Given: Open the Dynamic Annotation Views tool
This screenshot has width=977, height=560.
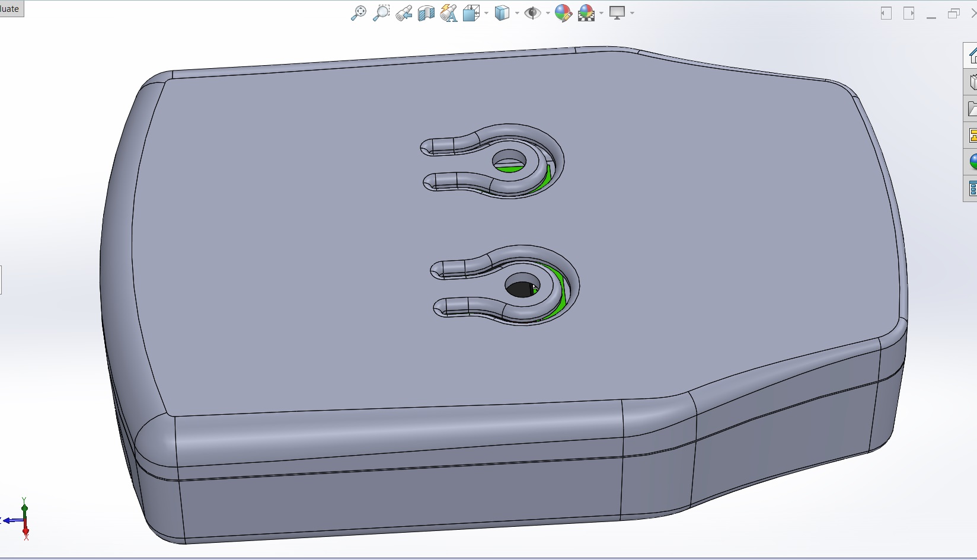Looking at the screenshot, I should 449,13.
